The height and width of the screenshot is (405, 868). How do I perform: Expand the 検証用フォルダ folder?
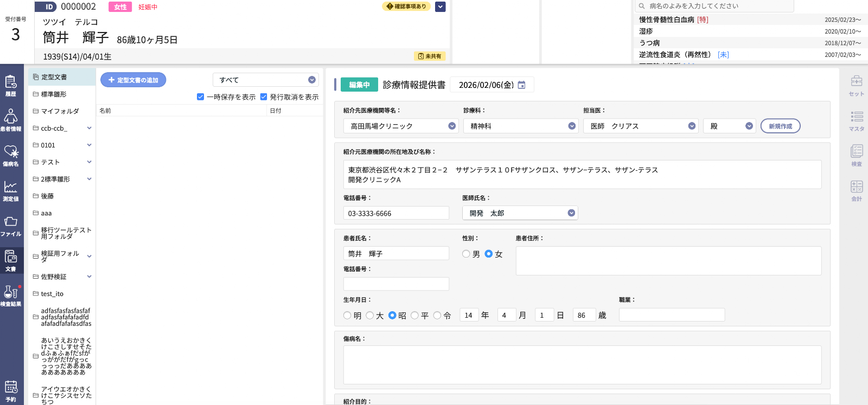click(90, 256)
